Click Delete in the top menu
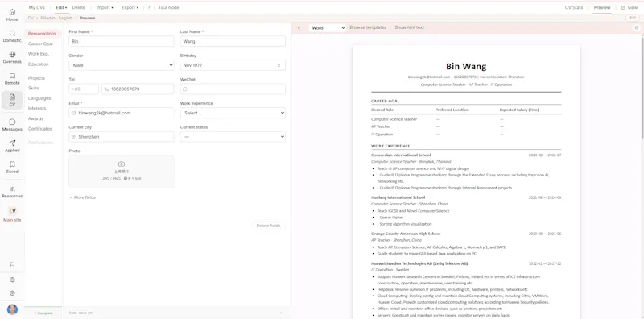Screen dimensions: 644x319 click(x=79, y=7)
